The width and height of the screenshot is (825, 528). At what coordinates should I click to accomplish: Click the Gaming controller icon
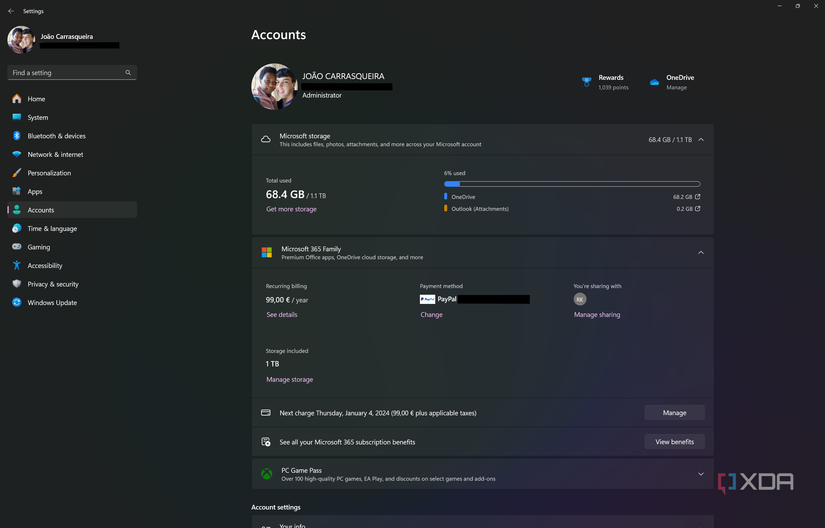pos(17,247)
